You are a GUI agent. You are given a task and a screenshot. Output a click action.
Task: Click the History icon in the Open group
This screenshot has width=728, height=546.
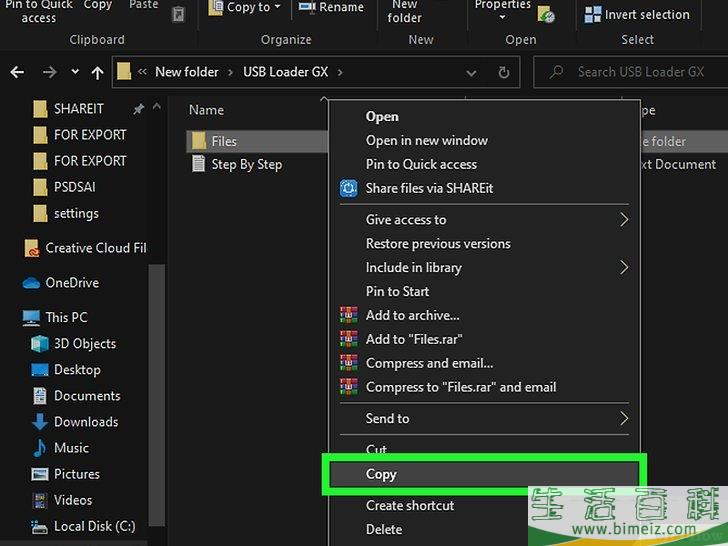(546, 15)
